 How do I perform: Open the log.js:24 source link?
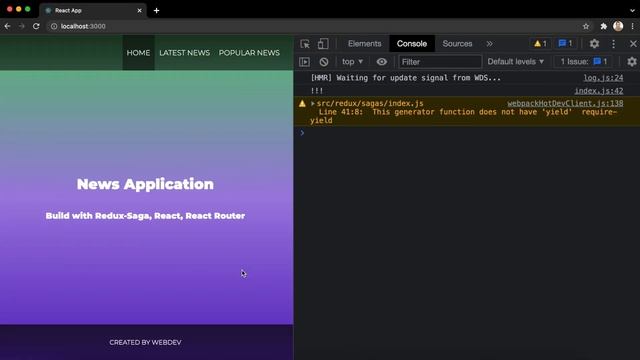(x=603, y=78)
